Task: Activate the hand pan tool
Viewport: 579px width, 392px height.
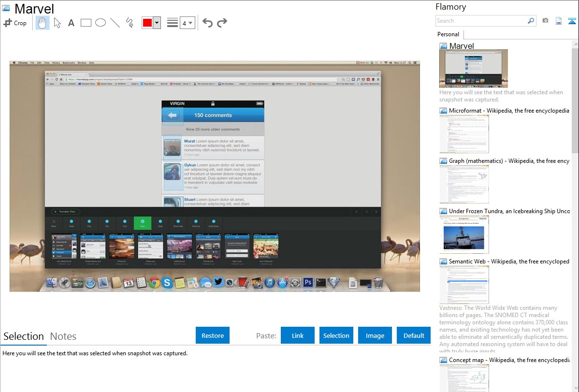Action: [x=43, y=23]
